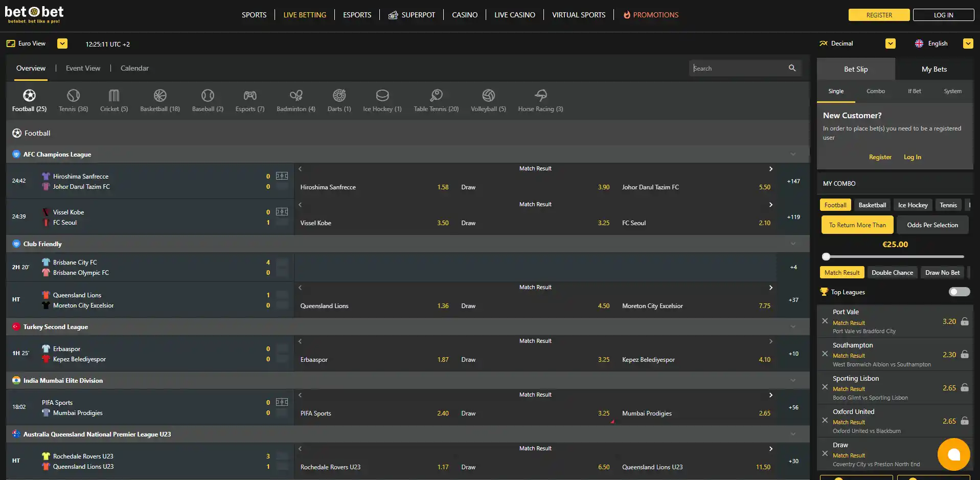The image size is (980, 480).
Task: Collapse the Club Friendly section
Action: 793,244
